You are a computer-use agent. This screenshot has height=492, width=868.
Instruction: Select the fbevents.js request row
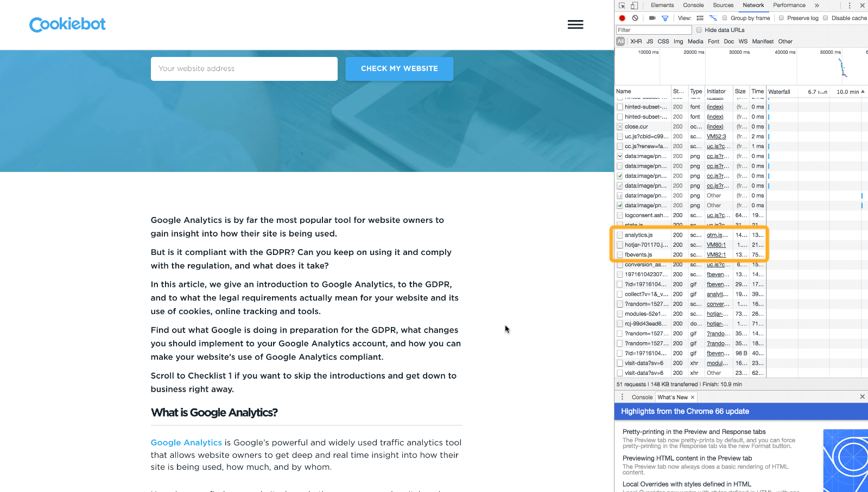click(x=690, y=254)
